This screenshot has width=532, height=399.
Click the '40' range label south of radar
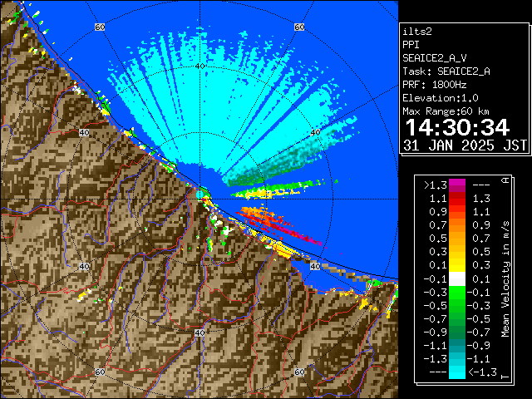click(x=199, y=332)
